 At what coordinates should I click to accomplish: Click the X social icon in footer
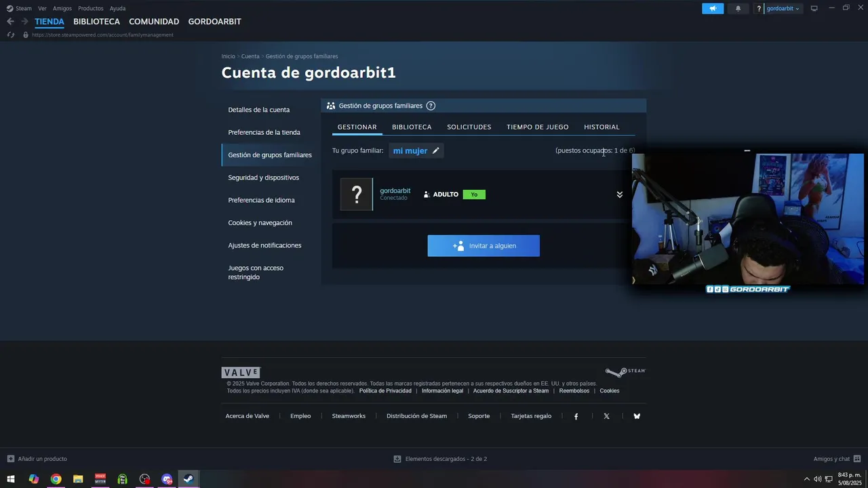pos(606,416)
